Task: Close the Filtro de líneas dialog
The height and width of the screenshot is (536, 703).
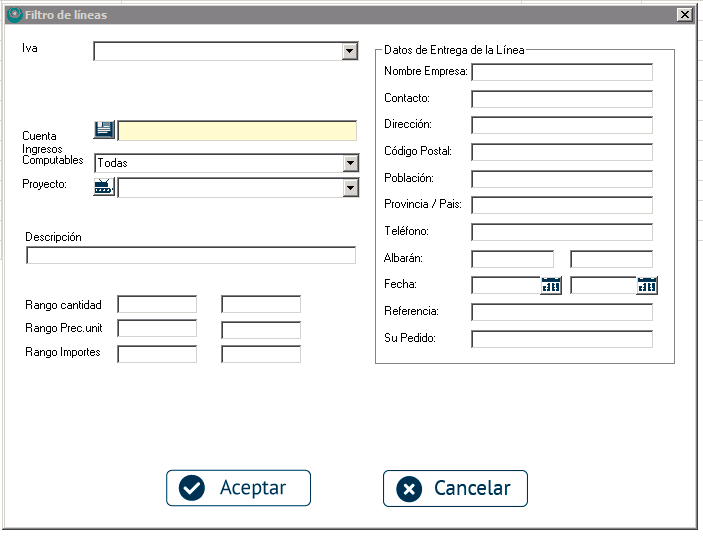Action: (684, 15)
